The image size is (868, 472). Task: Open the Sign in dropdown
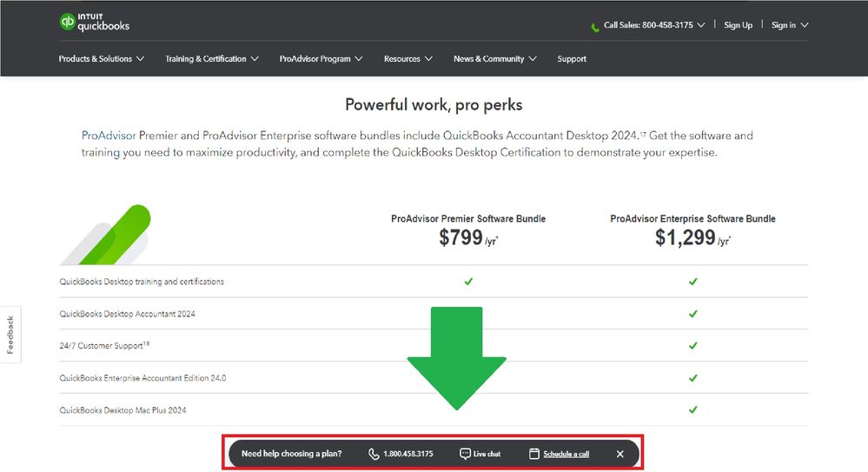click(790, 25)
